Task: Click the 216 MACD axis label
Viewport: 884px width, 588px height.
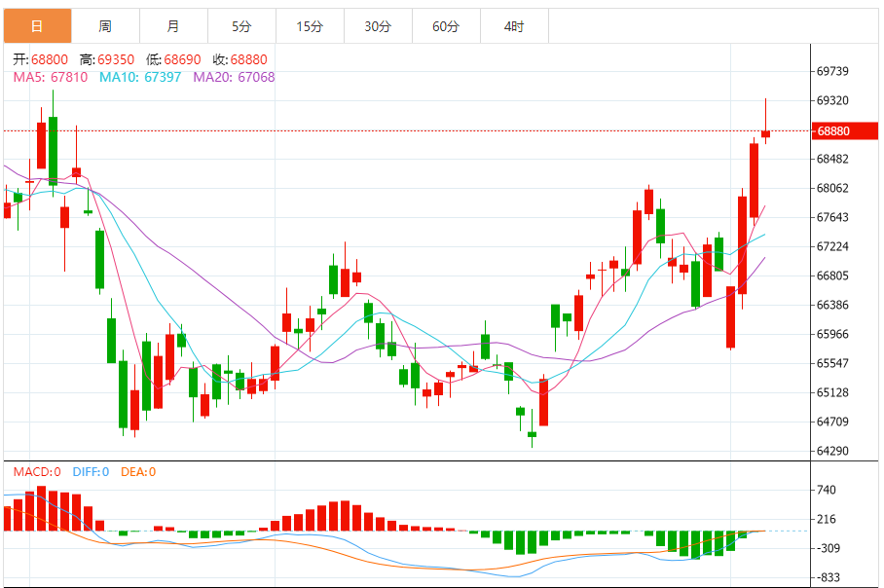Action: pyautogui.click(x=827, y=519)
